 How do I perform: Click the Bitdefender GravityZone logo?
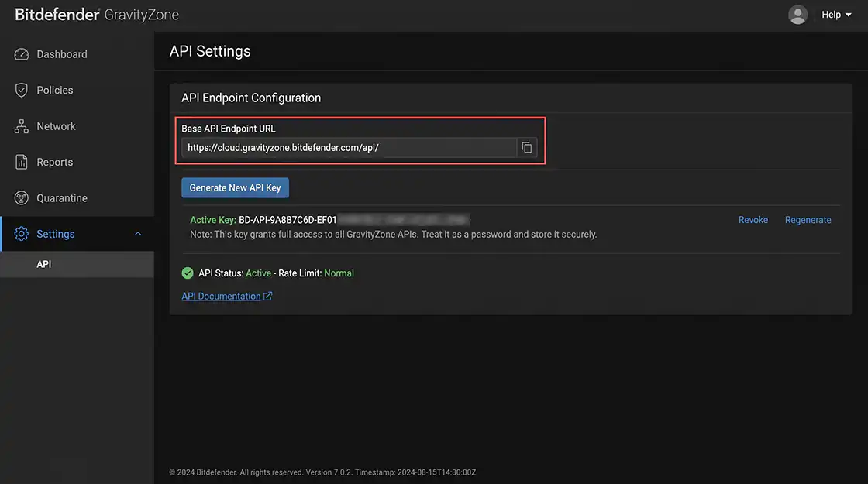coord(97,15)
